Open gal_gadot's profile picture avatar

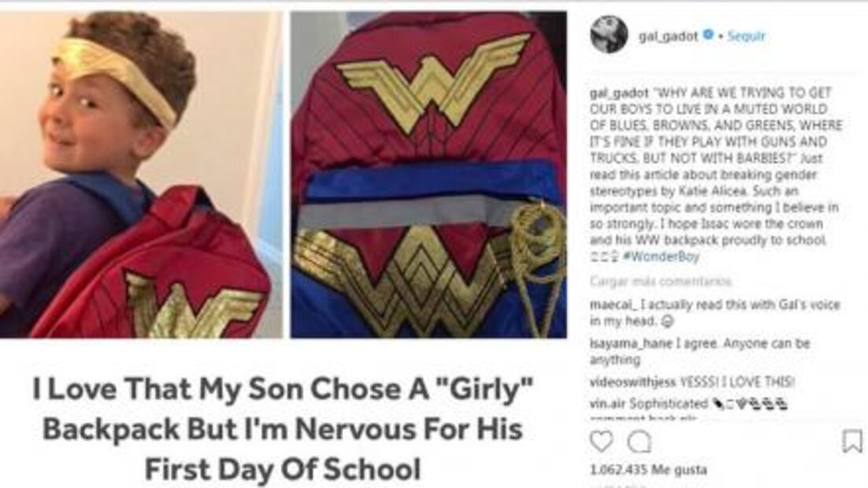pos(609,35)
